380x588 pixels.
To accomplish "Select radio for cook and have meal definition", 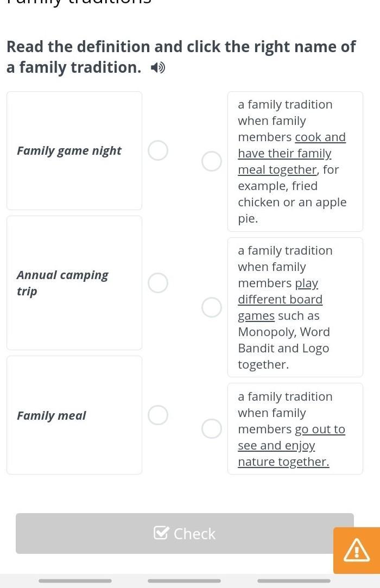I will click(212, 161).
